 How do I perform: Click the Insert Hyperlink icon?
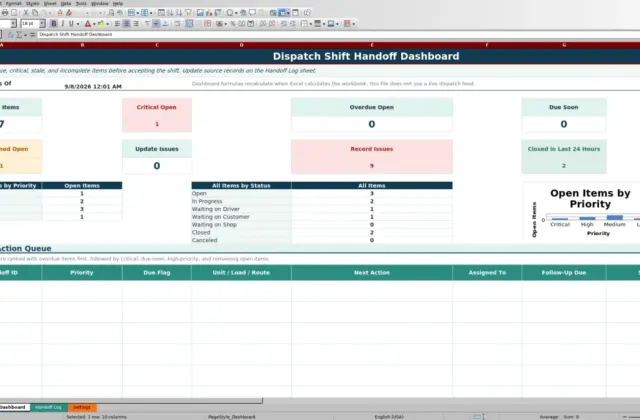click(x=243, y=13)
